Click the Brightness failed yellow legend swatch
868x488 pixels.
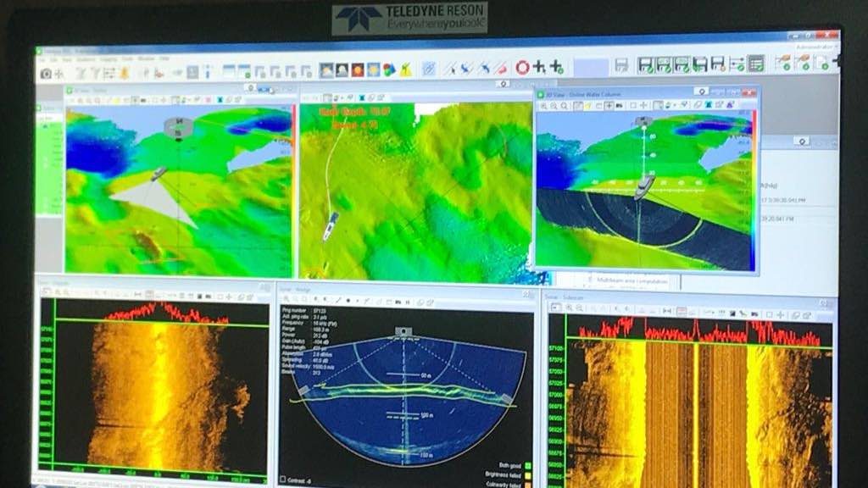(x=527, y=475)
